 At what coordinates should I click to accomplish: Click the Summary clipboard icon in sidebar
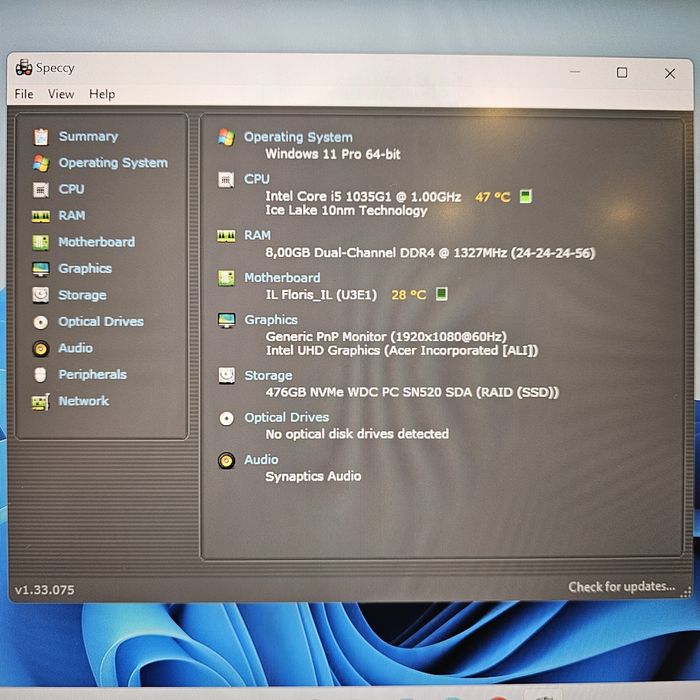point(41,137)
